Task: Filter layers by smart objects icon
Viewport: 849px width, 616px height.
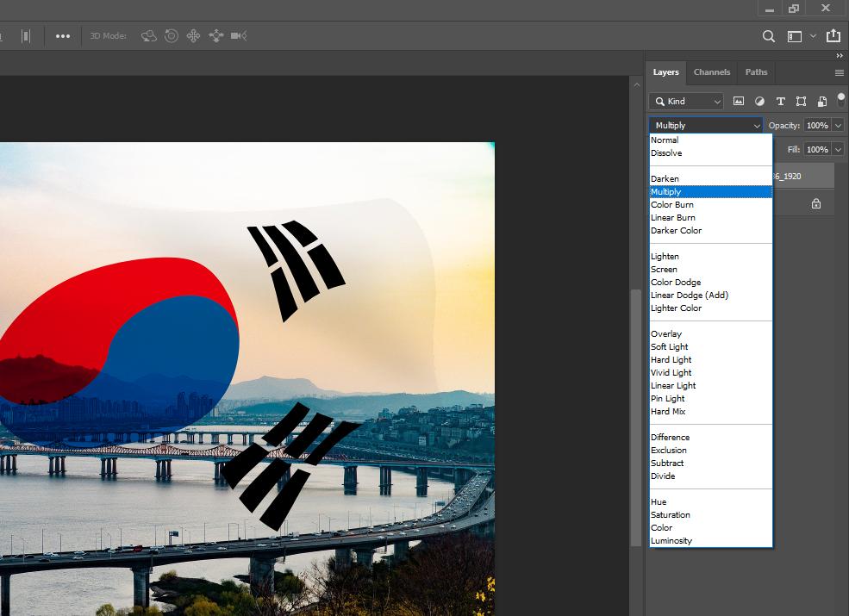Action: click(x=822, y=101)
